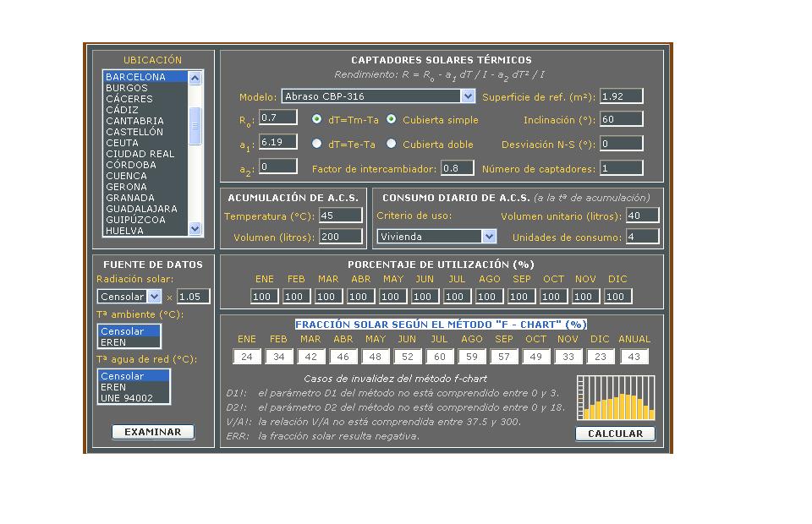Select GUADALAJARA in location list
This screenshot has width=812, height=524.
[x=145, y=209]
